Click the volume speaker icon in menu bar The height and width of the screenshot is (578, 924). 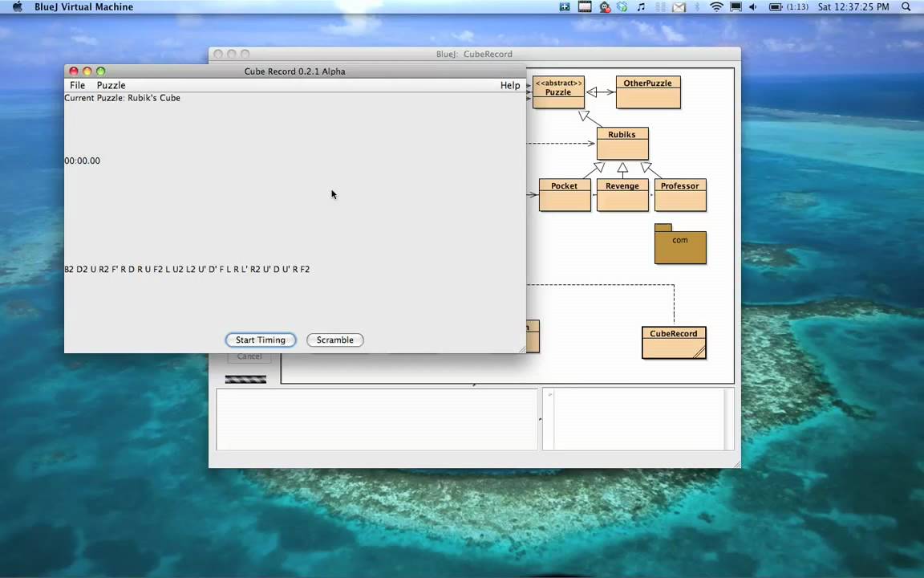point(753,7)
